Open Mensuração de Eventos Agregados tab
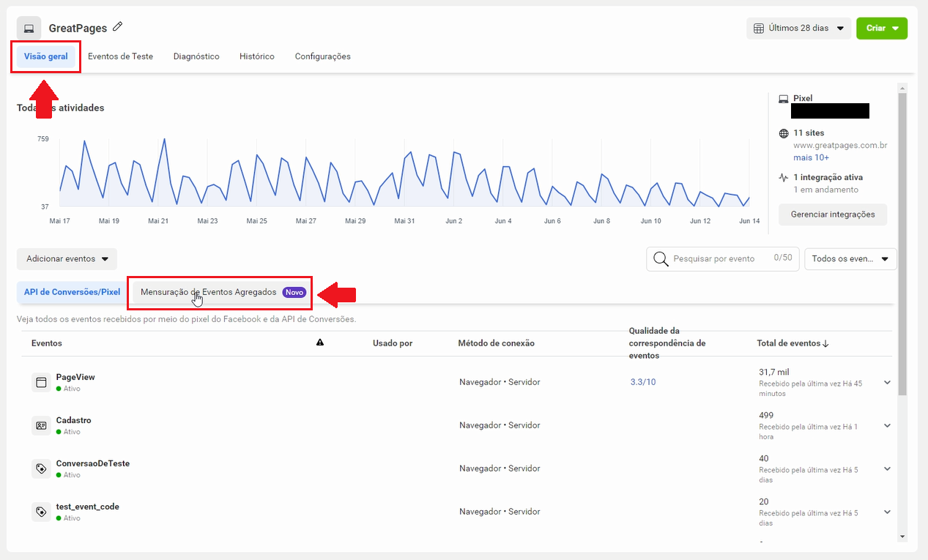 click(222, 292)
